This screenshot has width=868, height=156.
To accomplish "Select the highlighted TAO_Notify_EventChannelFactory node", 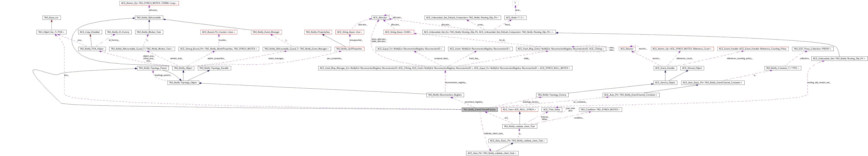I will 479,109.
